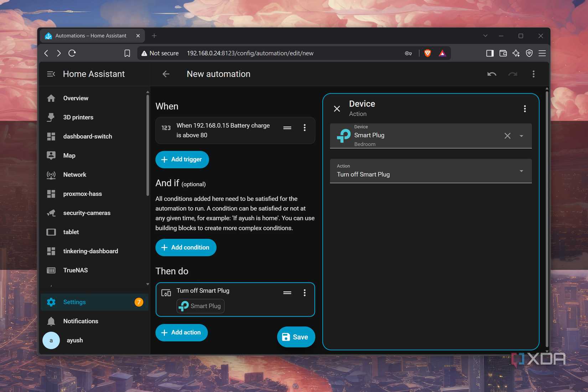Grab the Turn off Smart Plug reorder handle
Image resolution: width=588 pixels, height=392 pixels.
287,293
